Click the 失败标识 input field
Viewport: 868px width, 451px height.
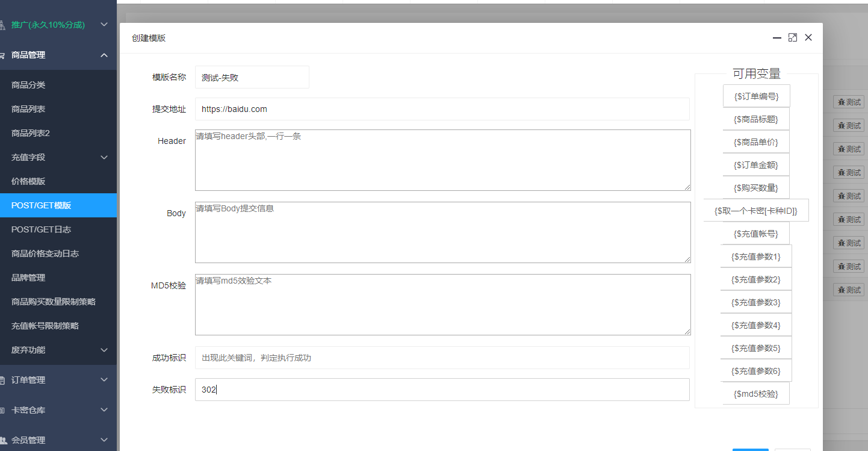[442, 390]
